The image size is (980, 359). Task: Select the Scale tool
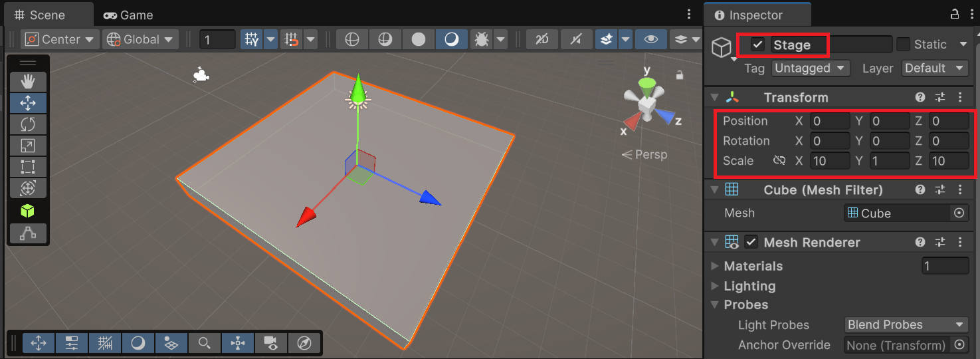point(28,146)
